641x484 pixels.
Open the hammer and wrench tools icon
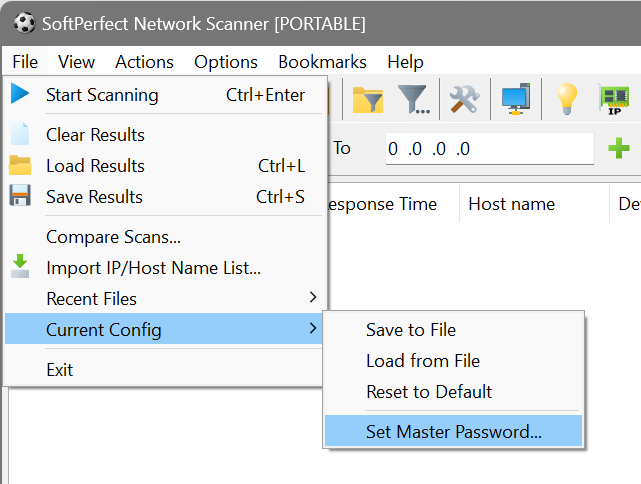(x=465, y=99)
